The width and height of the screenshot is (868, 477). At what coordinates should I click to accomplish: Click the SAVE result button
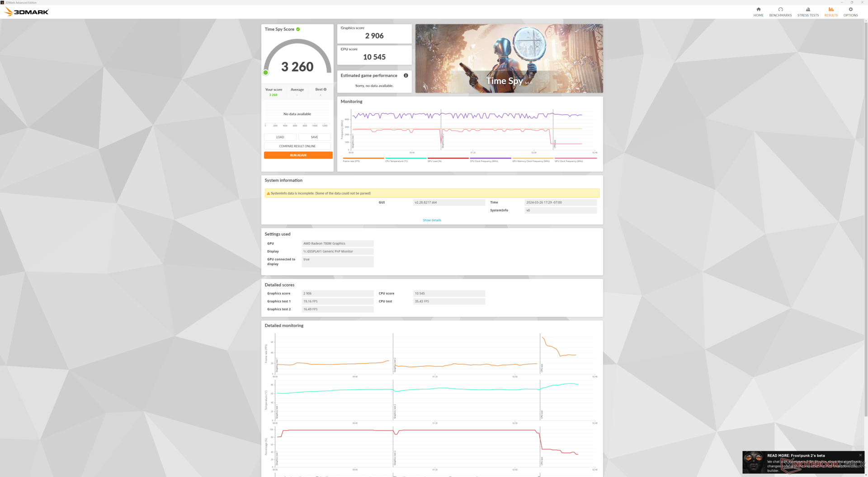[314, 137]
